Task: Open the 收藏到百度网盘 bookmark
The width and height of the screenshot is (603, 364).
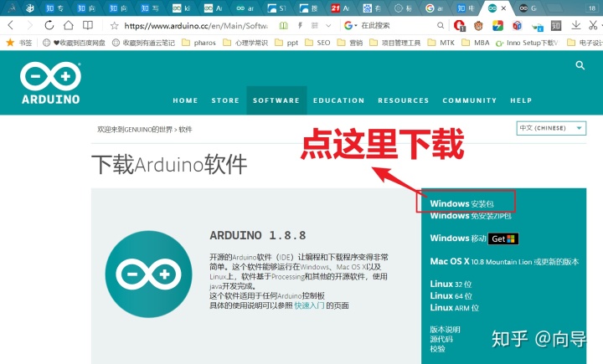Action: [x=74, y=43]
